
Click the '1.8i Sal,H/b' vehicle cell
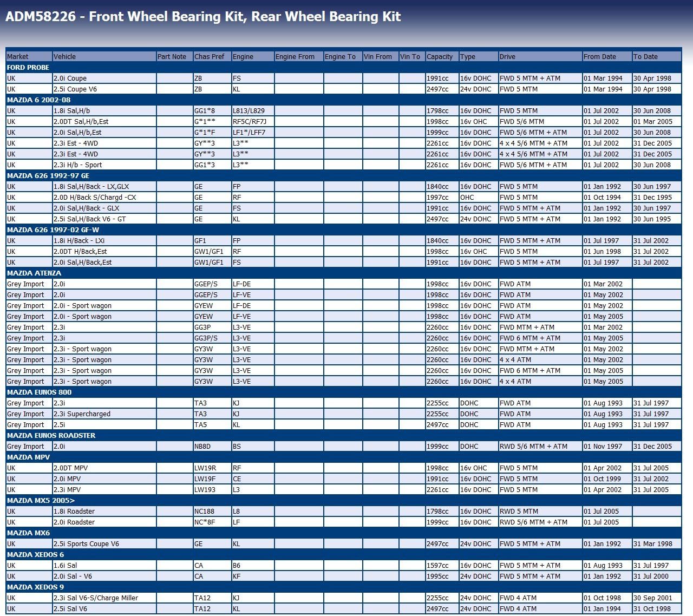104,110
